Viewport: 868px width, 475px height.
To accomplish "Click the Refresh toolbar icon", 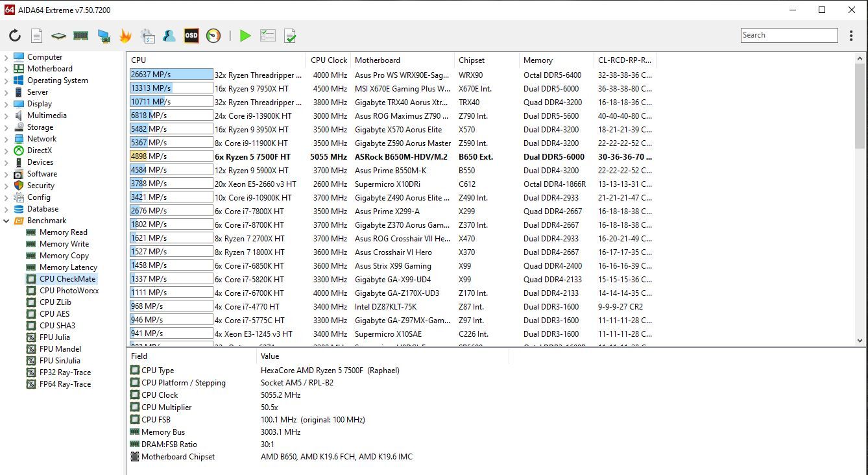I will 15,36.
